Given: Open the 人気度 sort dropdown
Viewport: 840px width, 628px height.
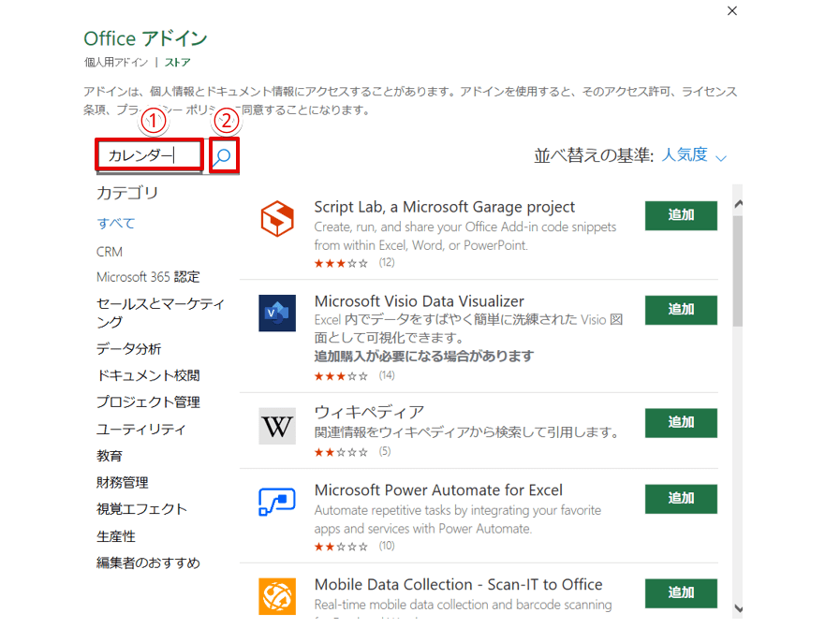Looking at the screenshot, I should click(694, 155).
